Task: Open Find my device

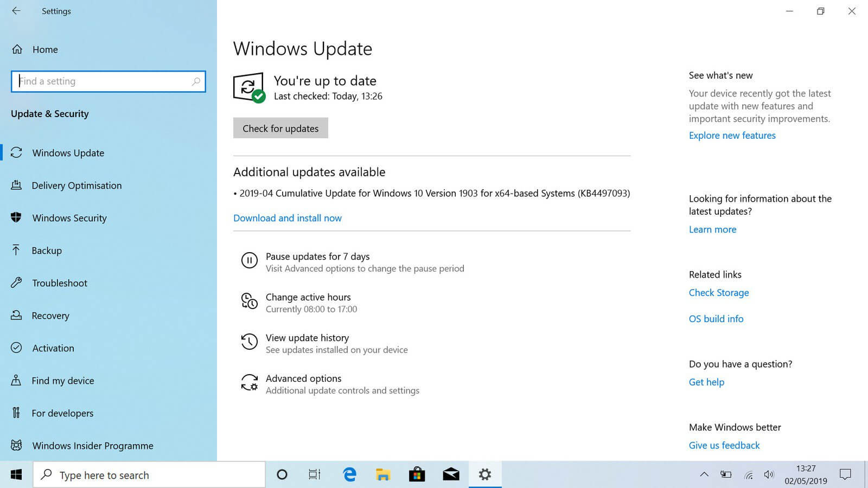Action: click(x=63, y=381)
